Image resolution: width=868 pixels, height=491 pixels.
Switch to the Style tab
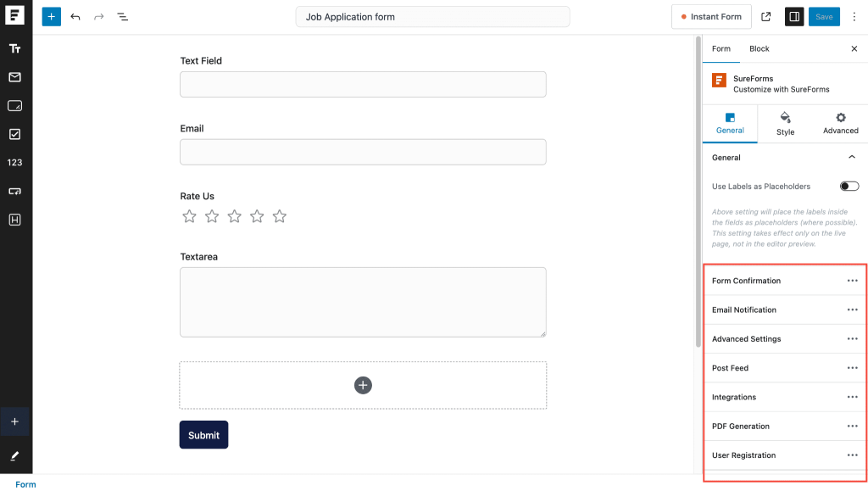(785, 124)
